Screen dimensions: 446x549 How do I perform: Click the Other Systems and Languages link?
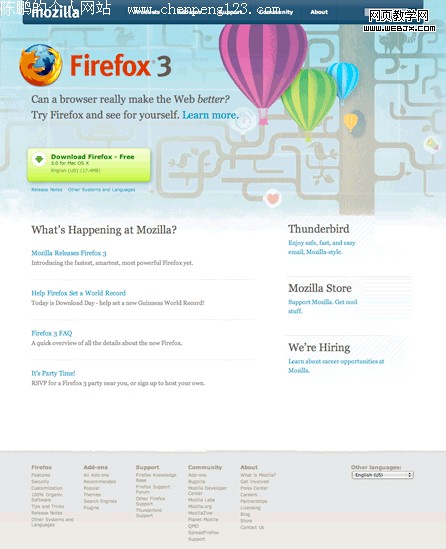pos(102,189)
